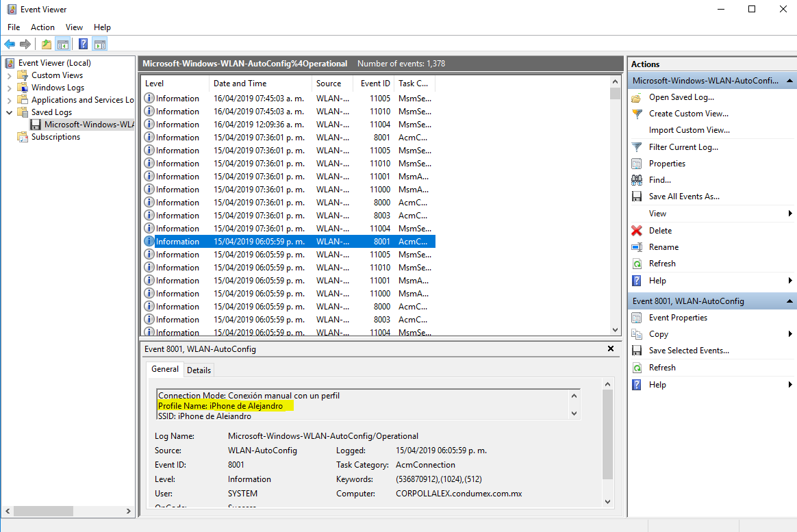Click the Save All Events As disk icon
Image resolution: width=797 pixels, height=532 pixels.
(636, 197)
